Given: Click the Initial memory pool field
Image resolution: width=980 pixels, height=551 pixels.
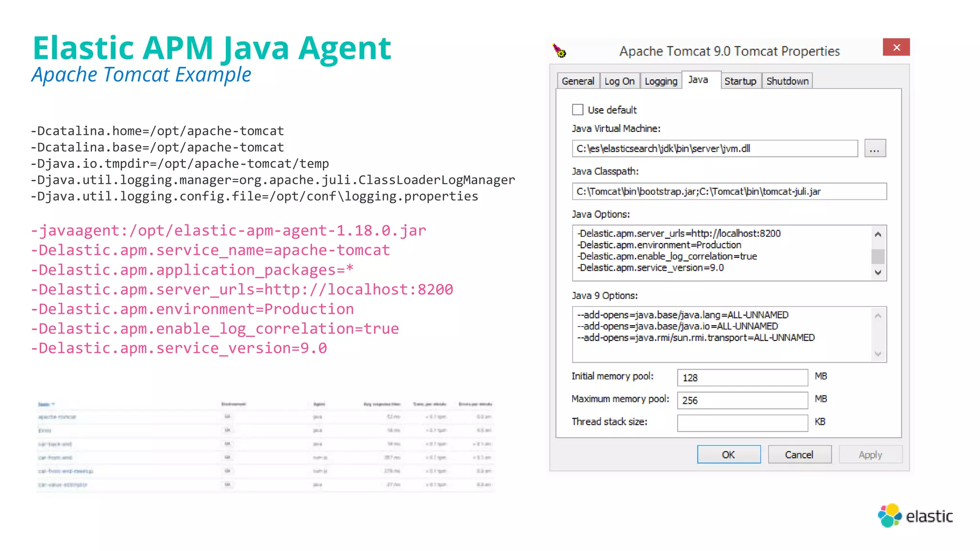Looking at the screenshot, I should (743, 377).
